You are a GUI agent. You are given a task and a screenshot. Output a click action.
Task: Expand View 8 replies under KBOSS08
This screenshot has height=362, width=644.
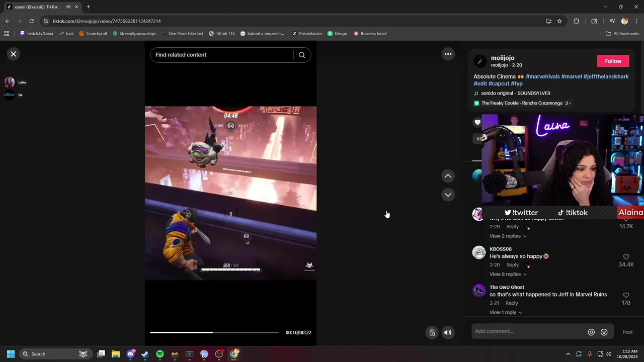(x=508, y=274)
